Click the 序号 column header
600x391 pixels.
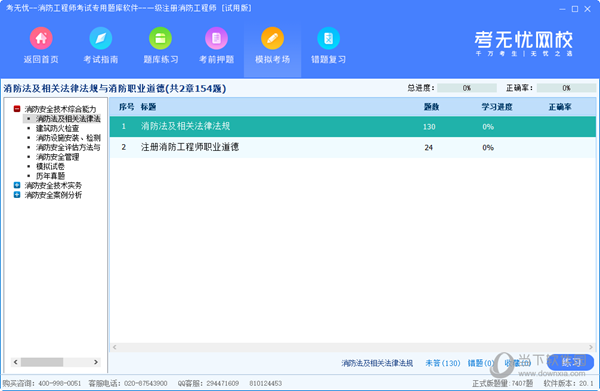pos(126,107)
